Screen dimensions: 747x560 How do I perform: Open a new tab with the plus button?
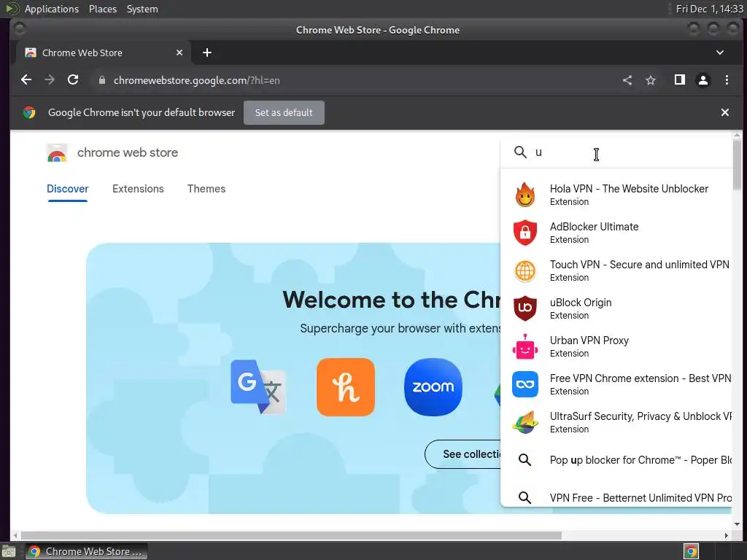coord(206,52)
